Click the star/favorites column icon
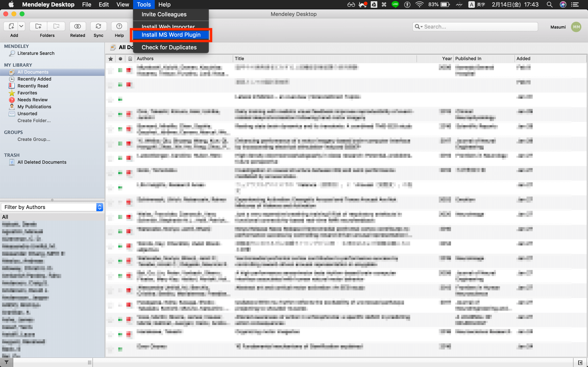The width and height of the screenshot is (588, 367). (111, 58)
